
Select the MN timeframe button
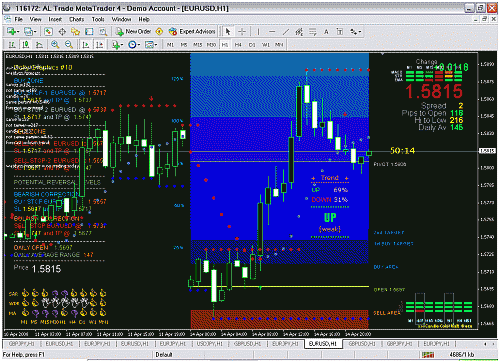[x=279, y=45]
